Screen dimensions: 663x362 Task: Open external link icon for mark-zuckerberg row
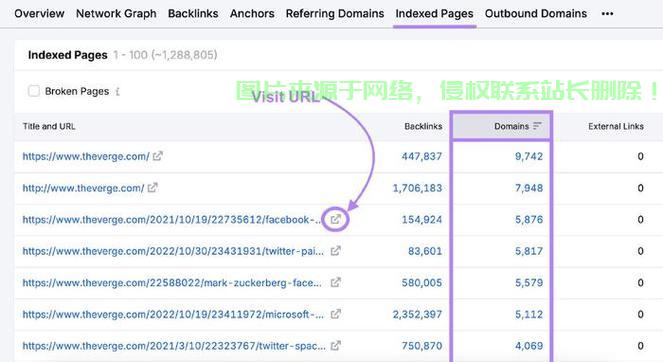pos(335,282)
